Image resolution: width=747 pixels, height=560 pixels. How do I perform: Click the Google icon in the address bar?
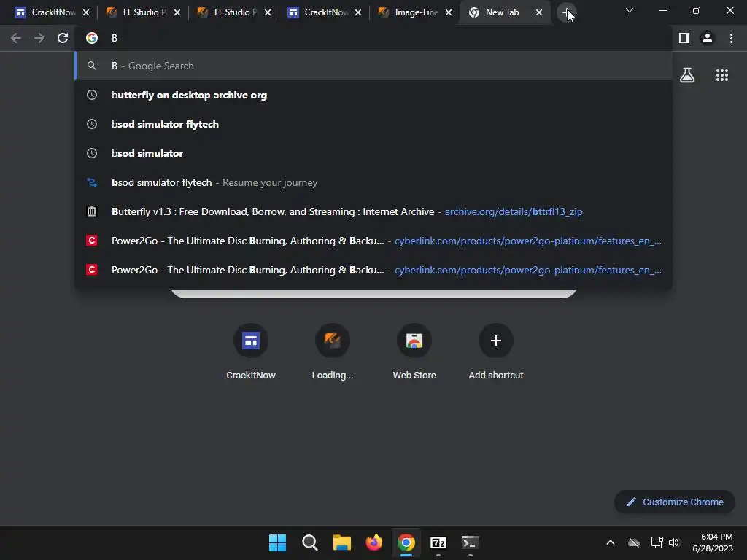[x=92, y=38]
